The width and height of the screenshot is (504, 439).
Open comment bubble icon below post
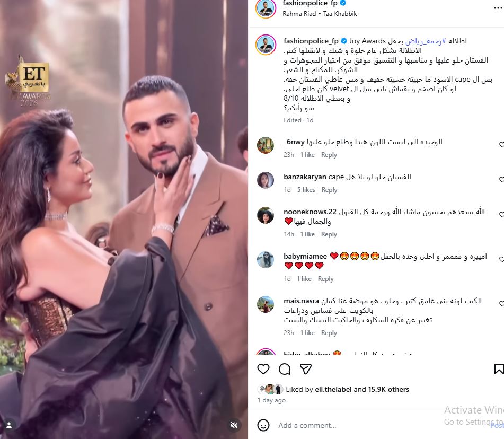(285, 369)
